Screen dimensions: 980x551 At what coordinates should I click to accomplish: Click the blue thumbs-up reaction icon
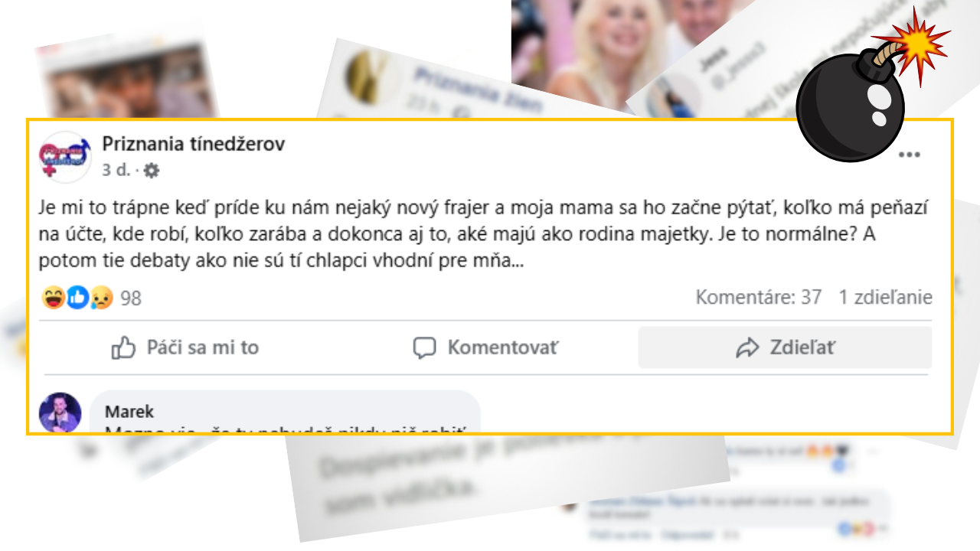[77, 298]
